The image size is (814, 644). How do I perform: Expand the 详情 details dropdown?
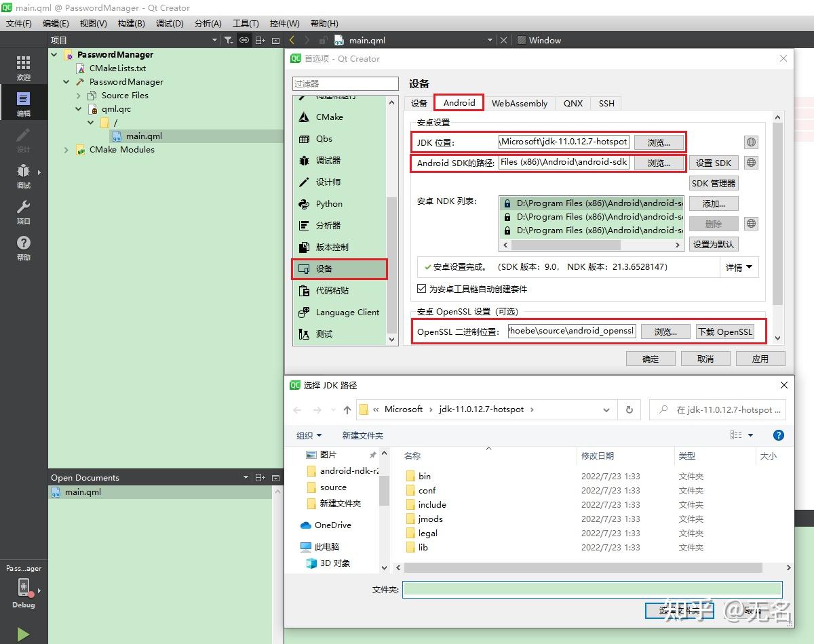tap(739, 268)
